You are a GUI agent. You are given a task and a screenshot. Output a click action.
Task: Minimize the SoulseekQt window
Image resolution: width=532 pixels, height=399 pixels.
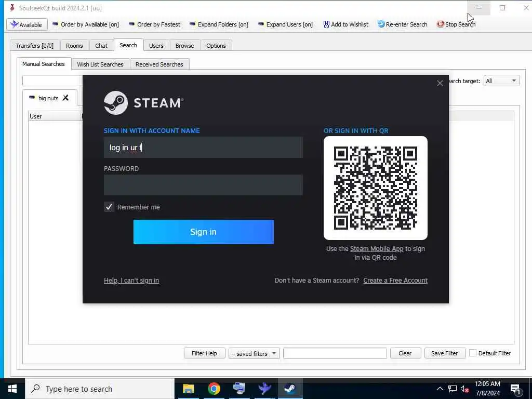(x=478, y=8)
